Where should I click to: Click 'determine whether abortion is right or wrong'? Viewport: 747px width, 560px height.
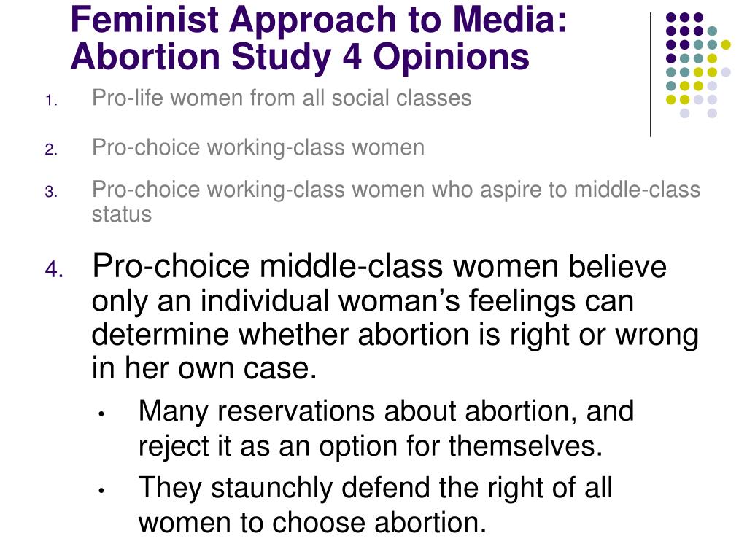click(395, 335)
